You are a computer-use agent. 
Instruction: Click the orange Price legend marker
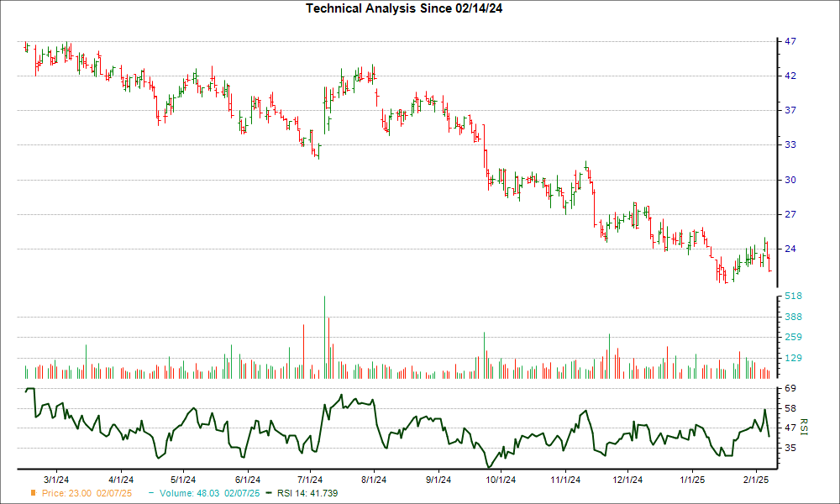34,493
